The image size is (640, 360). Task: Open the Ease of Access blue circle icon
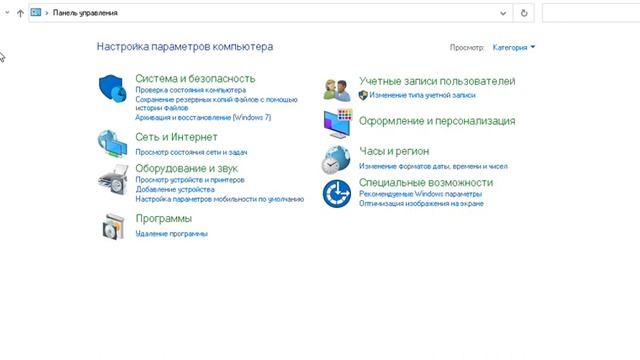coord(337,194)
